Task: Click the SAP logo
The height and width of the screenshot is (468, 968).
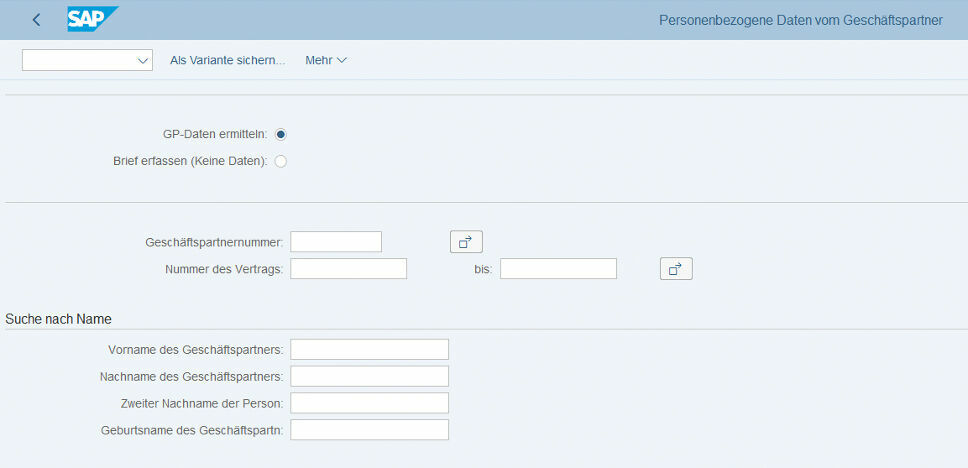Action: (92, 20)
